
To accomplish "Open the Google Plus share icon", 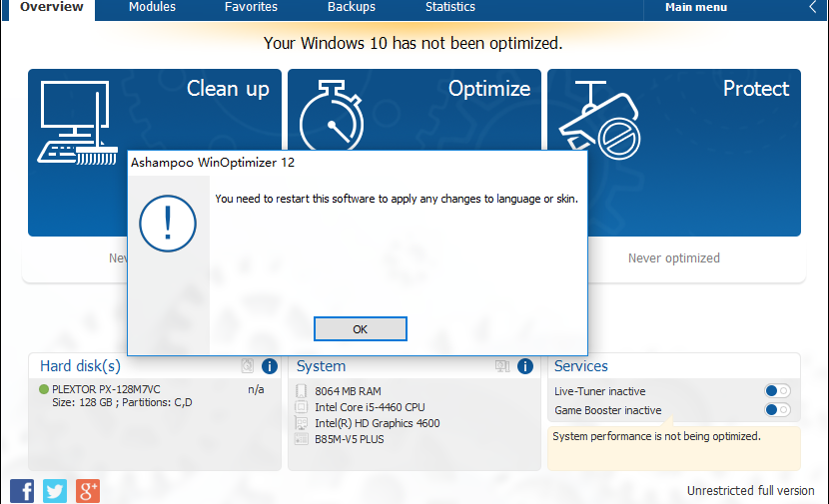I will pos(88,491).
